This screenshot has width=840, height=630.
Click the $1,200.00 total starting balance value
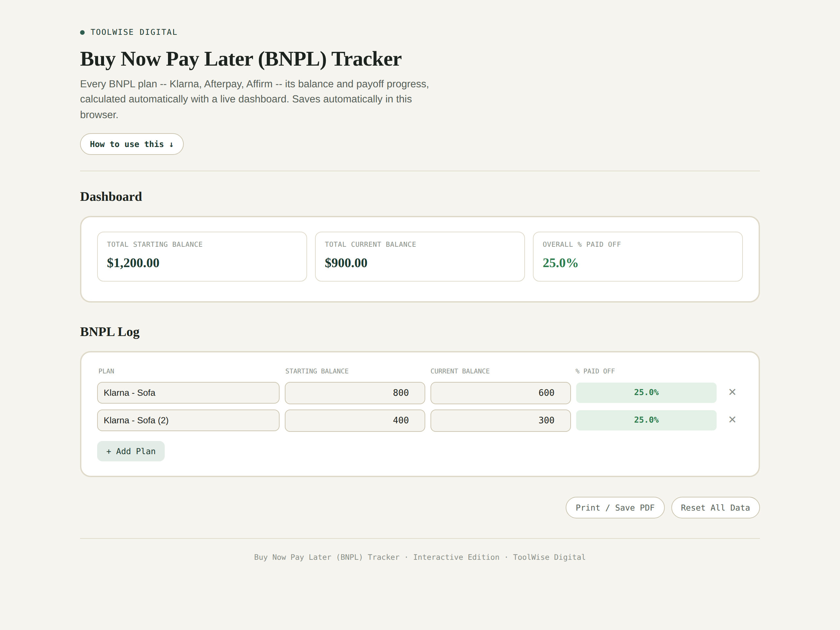[133, 263]
